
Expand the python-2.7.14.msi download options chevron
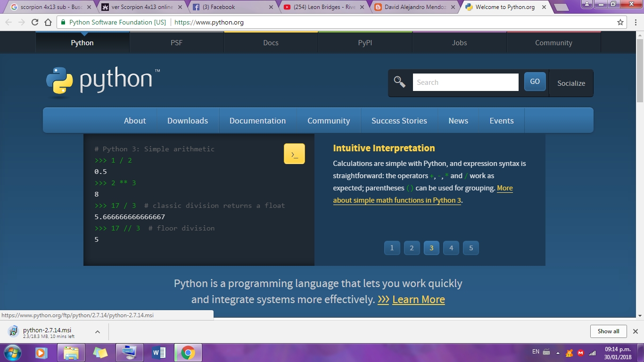98,331
